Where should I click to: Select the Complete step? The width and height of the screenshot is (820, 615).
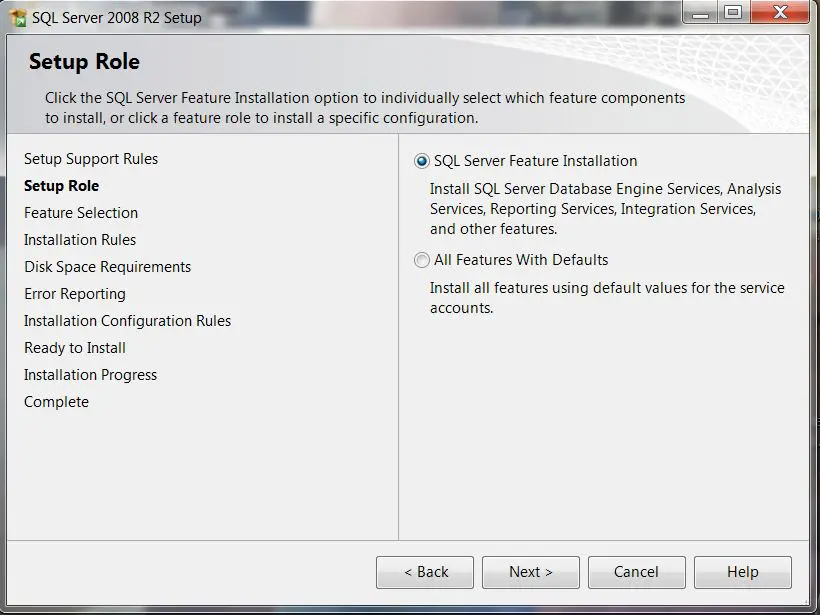point(56,402)
